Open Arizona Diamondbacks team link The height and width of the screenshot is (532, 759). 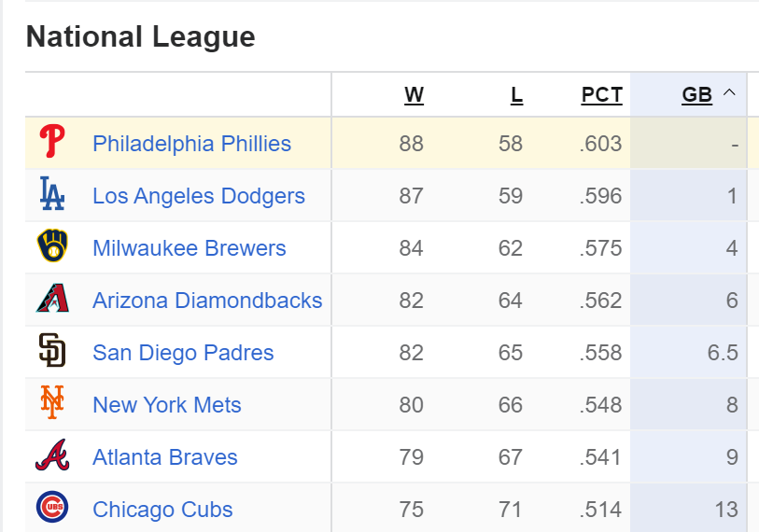(207, 301)
